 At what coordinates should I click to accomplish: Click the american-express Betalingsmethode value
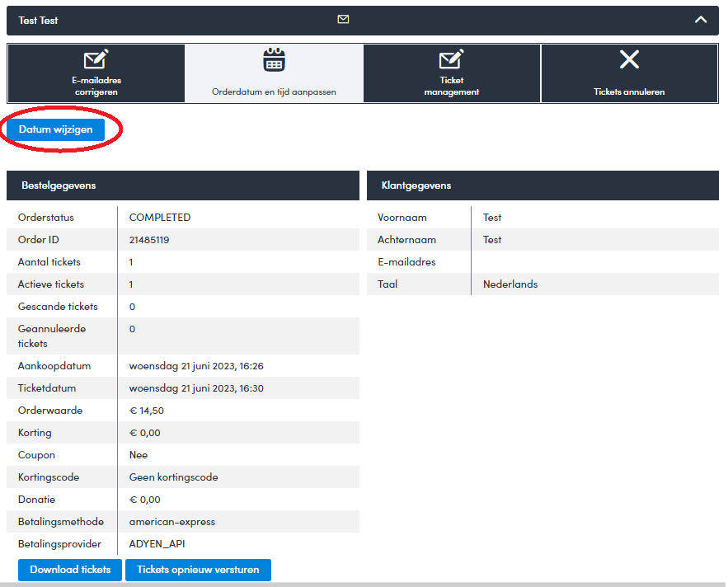click(172, 522)
